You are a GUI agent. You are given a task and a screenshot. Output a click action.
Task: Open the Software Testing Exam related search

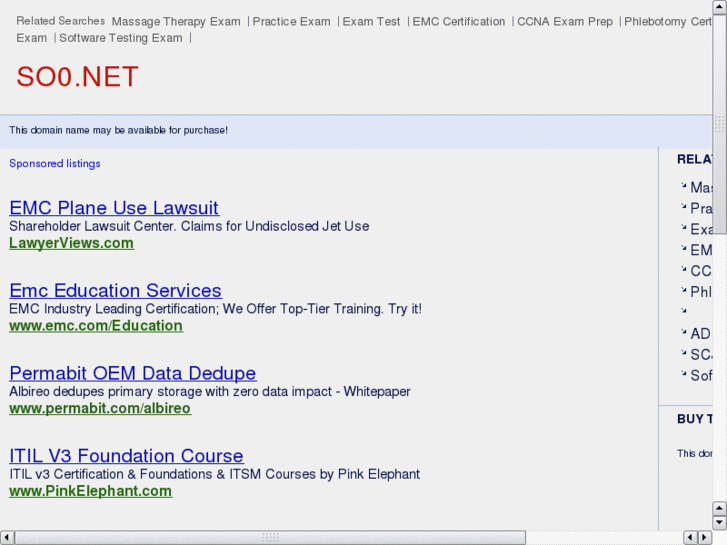[121, 38]
